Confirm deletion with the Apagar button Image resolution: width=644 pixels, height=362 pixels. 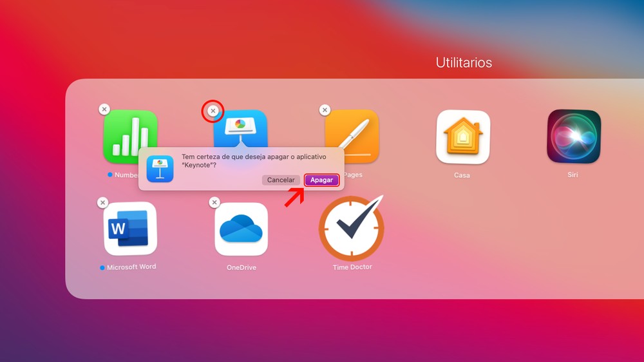[321, 180]
